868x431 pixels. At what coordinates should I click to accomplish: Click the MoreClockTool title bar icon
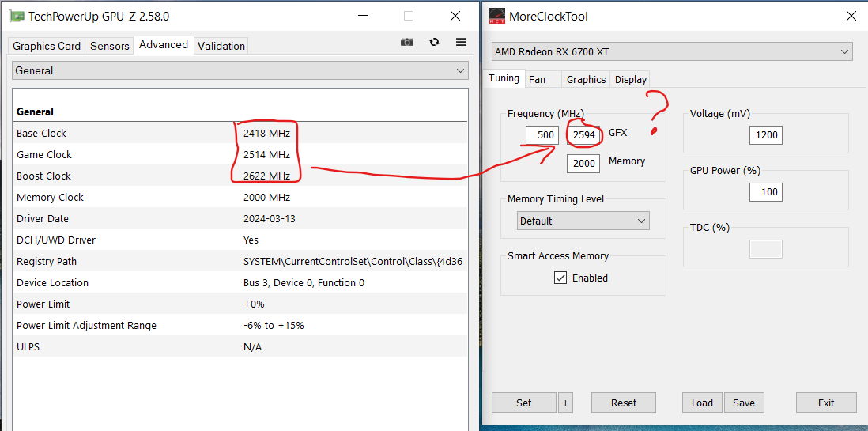click(x=497, y=16)
